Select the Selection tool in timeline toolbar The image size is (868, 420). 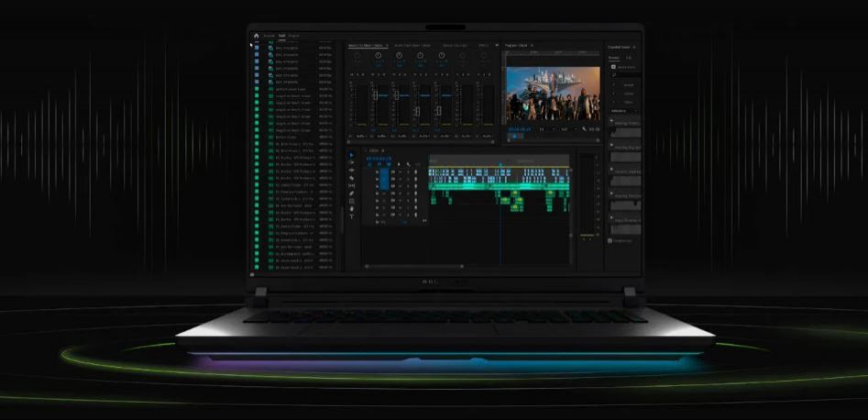point(352,155)
